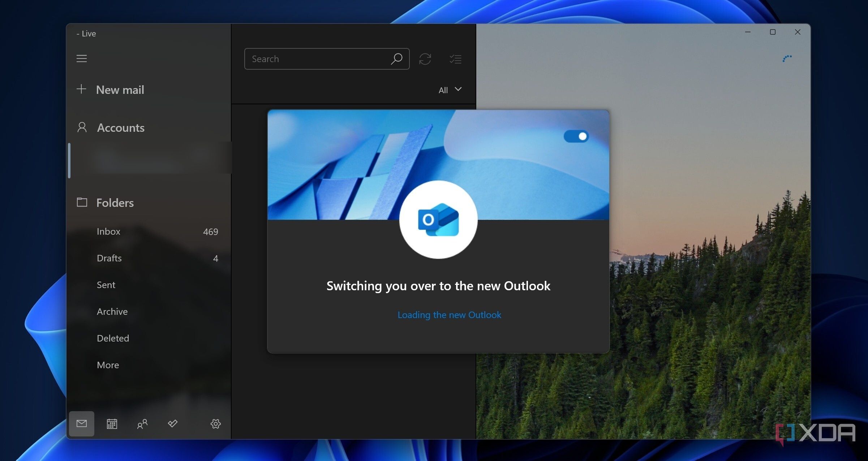Show more folders with More
The image size is (868, 461).
click(108, 365)
